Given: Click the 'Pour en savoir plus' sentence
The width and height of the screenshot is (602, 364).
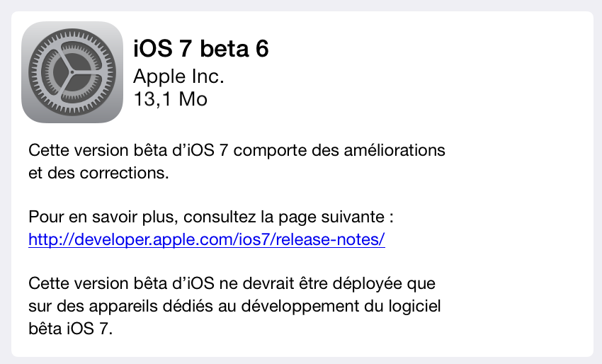Looking at the screenshot, I should (x=211, y=217).
